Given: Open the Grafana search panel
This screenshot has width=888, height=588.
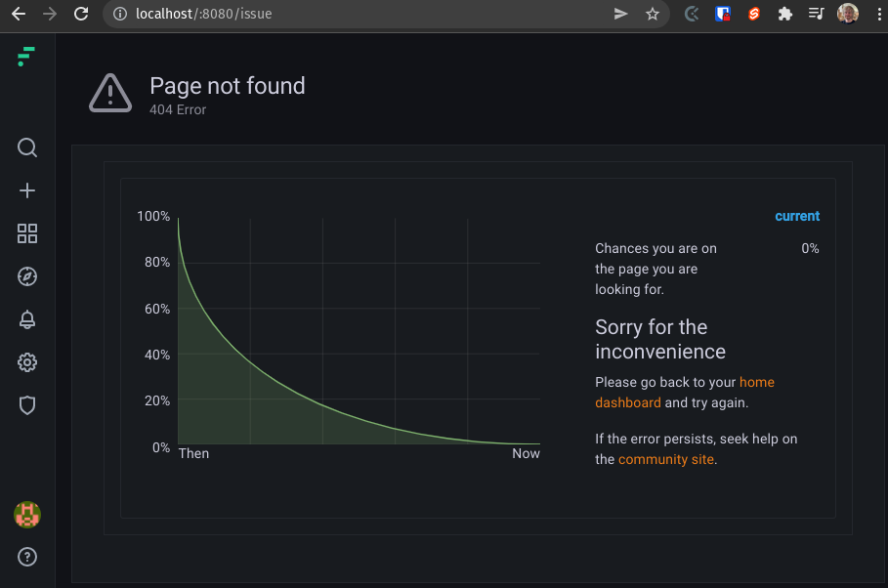Looking at the screenshot, I should pos(26,147).
